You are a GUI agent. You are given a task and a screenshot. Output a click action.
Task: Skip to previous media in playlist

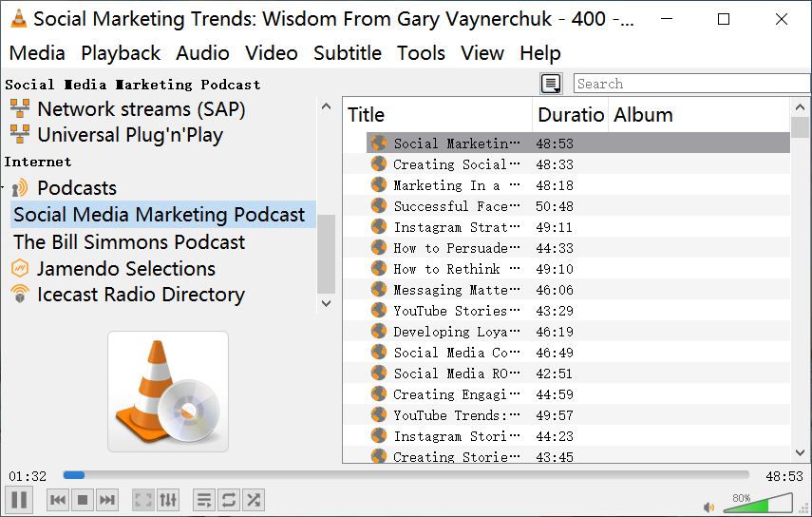point(58,500)
